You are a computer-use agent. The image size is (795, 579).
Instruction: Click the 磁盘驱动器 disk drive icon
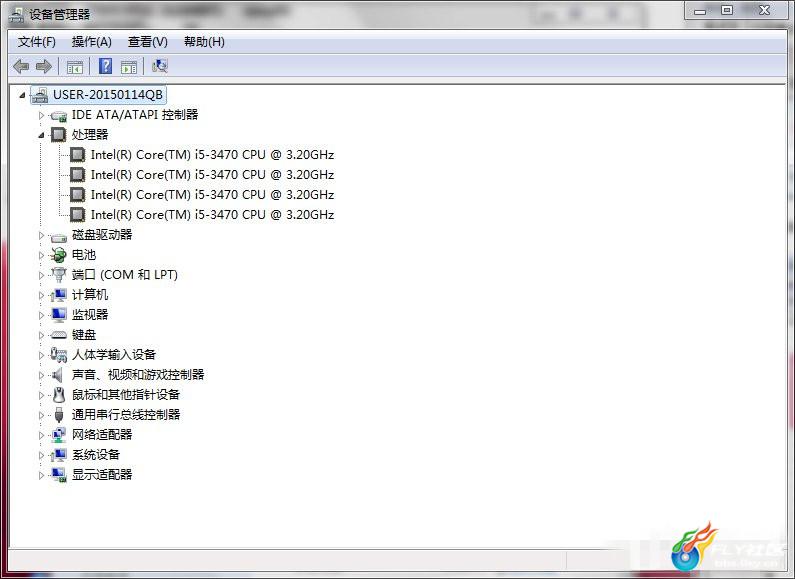[59, 236]
